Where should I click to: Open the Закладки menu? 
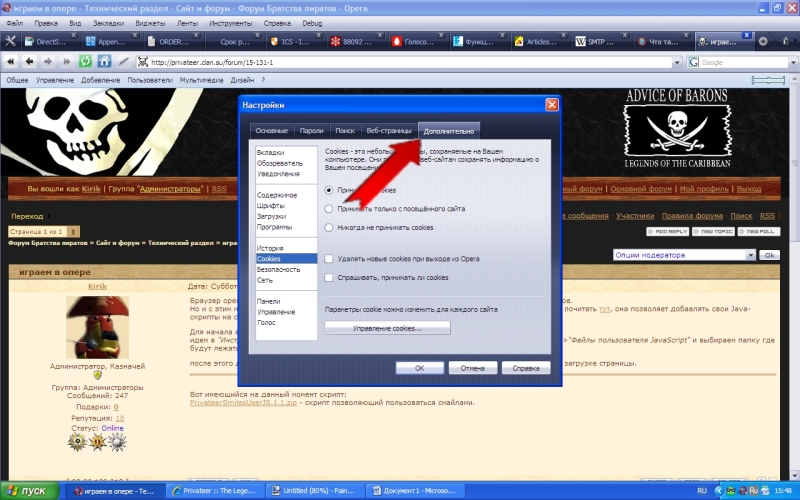click(109, 23)
